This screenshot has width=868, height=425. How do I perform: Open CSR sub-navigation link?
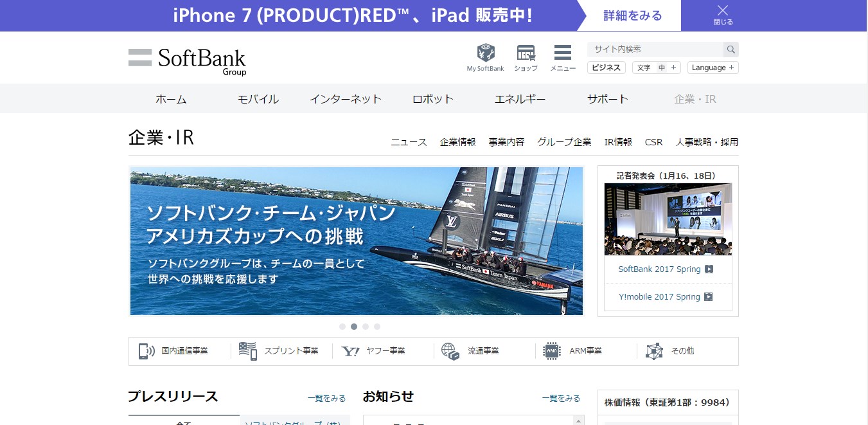(x=654, y=142)
